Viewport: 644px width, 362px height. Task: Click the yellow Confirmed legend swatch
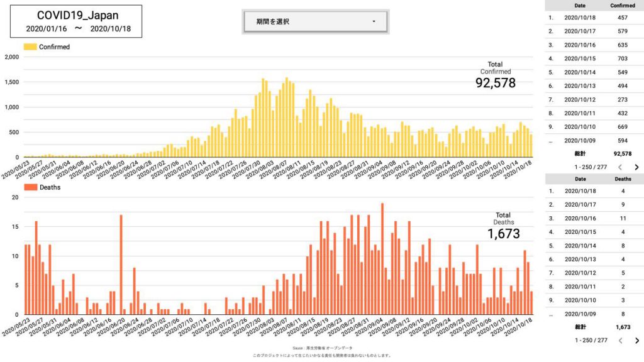pos(30,47)
